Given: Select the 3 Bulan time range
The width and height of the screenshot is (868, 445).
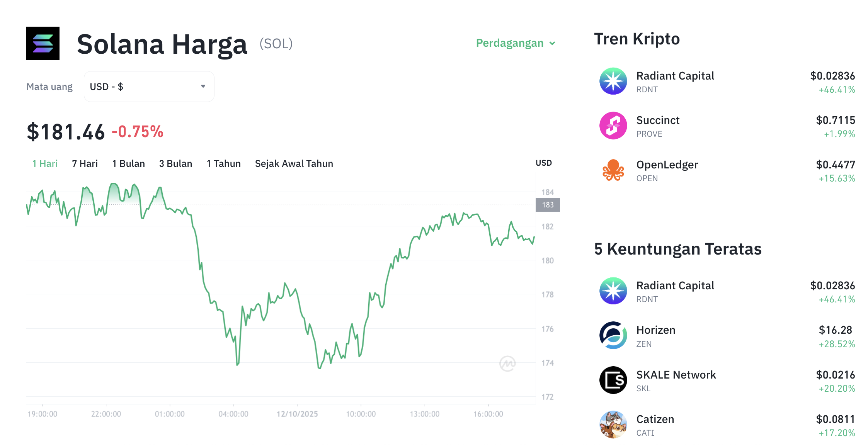Looking at the screenshot, I should [x=175, y=164].
